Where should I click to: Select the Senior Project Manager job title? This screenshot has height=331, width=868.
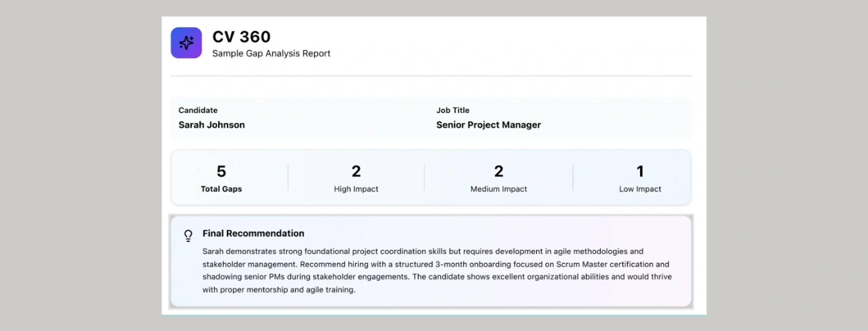point(488,125)
